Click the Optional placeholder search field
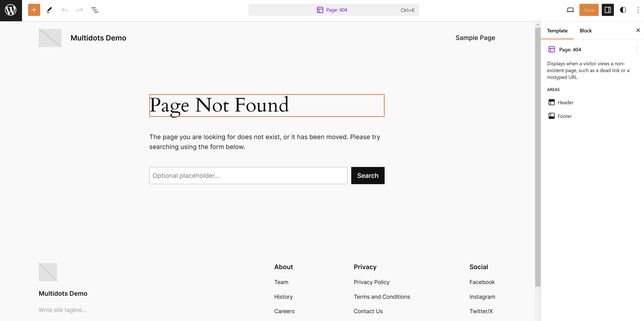Viewport: 644px width, 321px height. click(248, 176)
